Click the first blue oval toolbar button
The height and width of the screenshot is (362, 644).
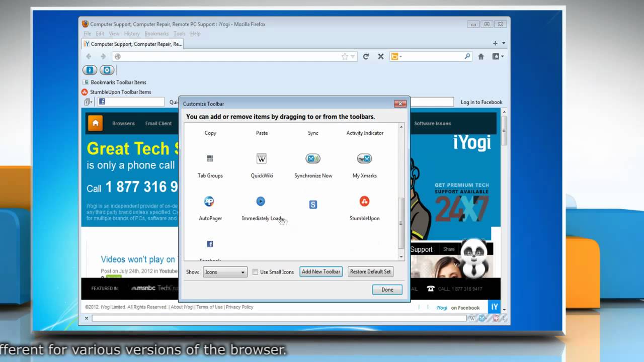(x=90, y=70)
